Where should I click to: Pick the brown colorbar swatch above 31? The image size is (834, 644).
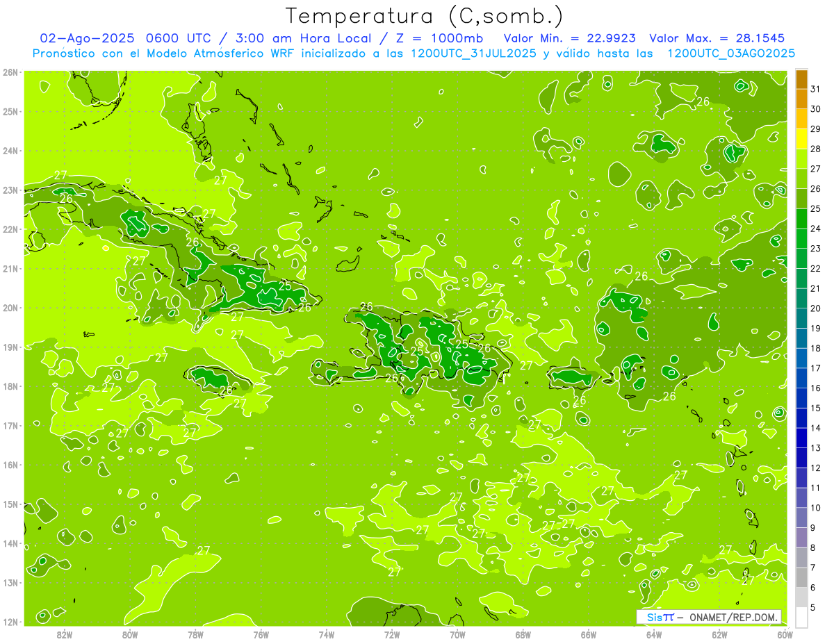click(x=801, y=79)
